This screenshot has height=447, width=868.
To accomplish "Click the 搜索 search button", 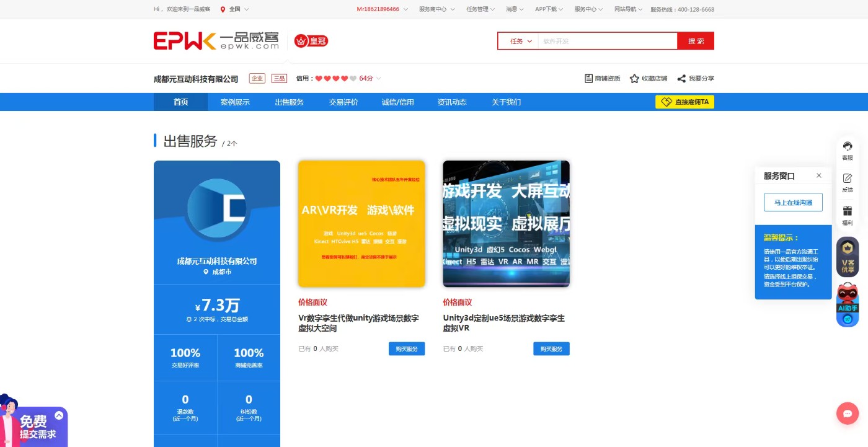I will point(696,41).
